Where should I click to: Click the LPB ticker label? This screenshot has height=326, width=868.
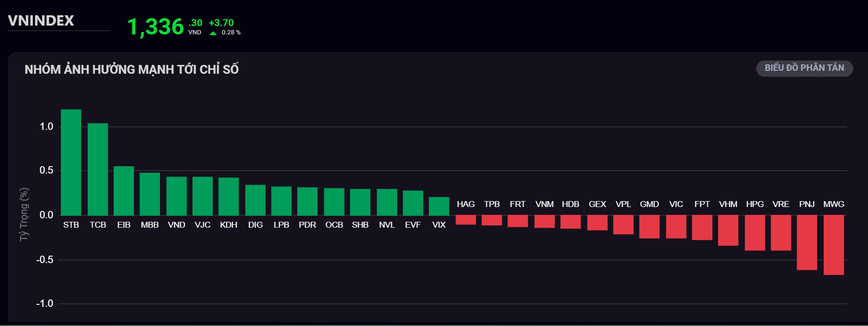(281, 225)
